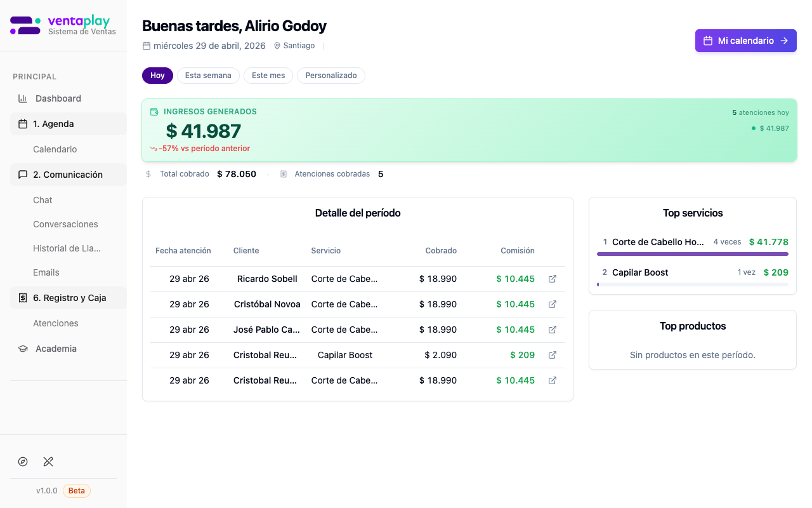812x508 pixels.
Task: Click the Mi calendario button
Action: click(x=745, y=41)
